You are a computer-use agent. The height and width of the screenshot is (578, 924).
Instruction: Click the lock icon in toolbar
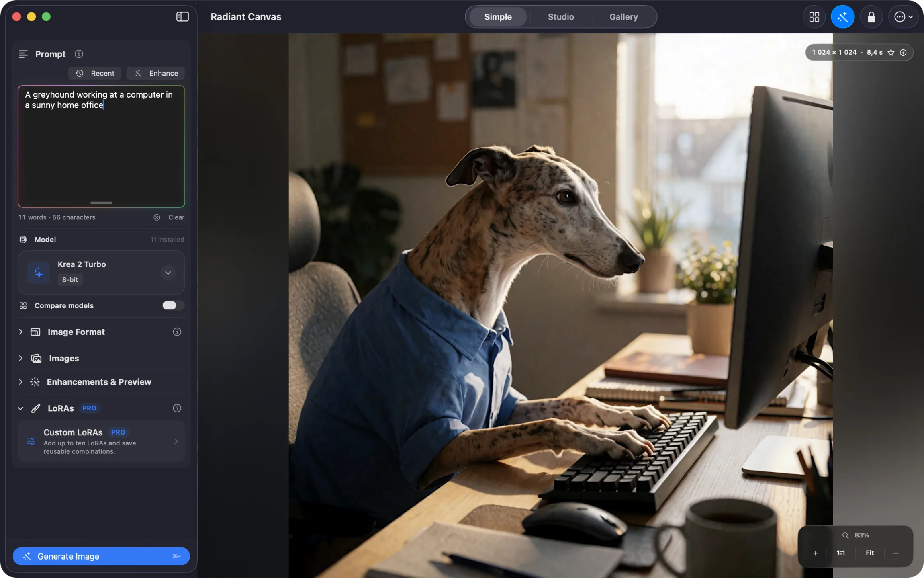pyautogui.click(x=871, y=17)
